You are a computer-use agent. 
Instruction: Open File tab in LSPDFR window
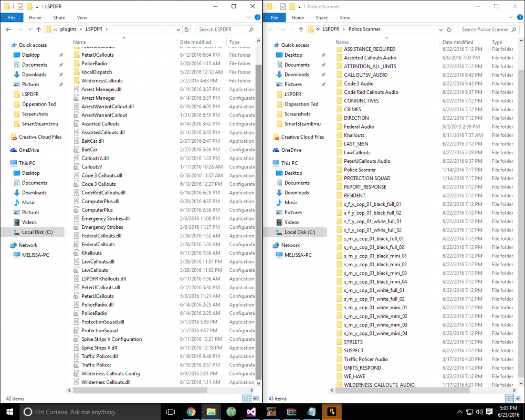(12, 17)
